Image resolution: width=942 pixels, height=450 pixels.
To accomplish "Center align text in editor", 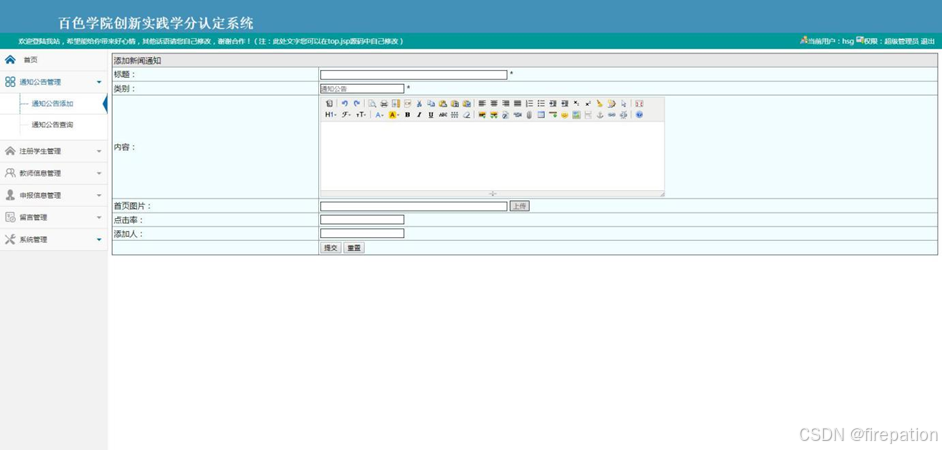I will pyautogui.click(x=494, y=103).
